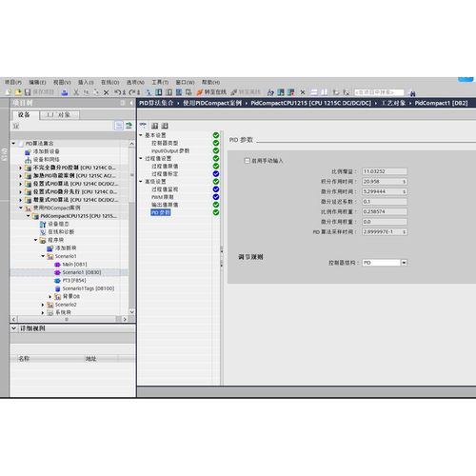Click the 转至在线 go online button

click(211, 92)
